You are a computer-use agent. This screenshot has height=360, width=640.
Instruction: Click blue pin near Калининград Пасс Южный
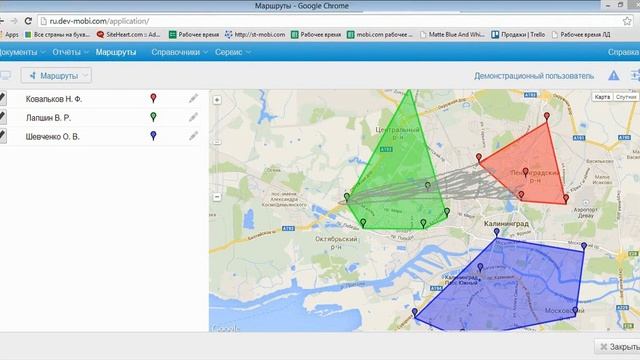(480, 267)
